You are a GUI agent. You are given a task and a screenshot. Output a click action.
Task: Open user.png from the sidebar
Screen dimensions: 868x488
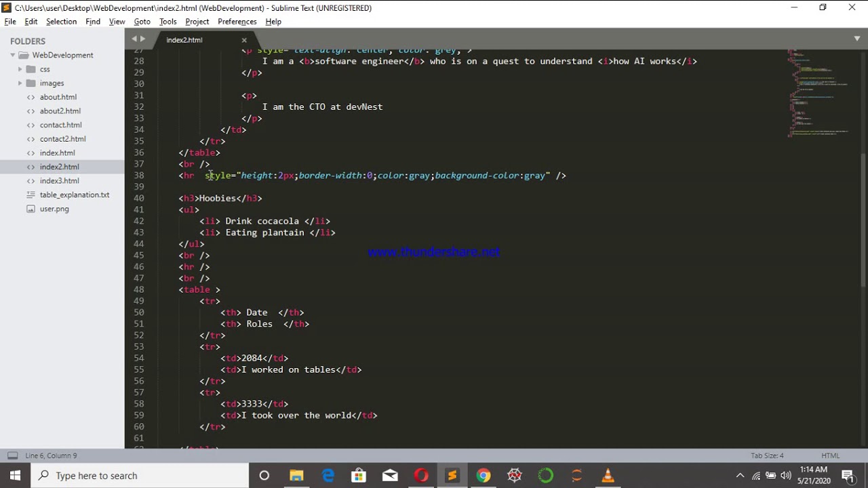pos(54,209)
